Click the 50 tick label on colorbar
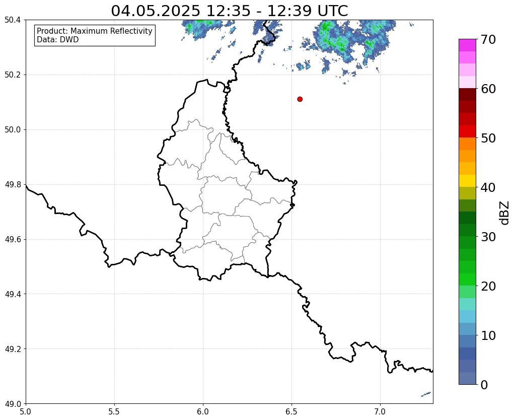This screenshot has width=515, height=420. pos(488,138)
